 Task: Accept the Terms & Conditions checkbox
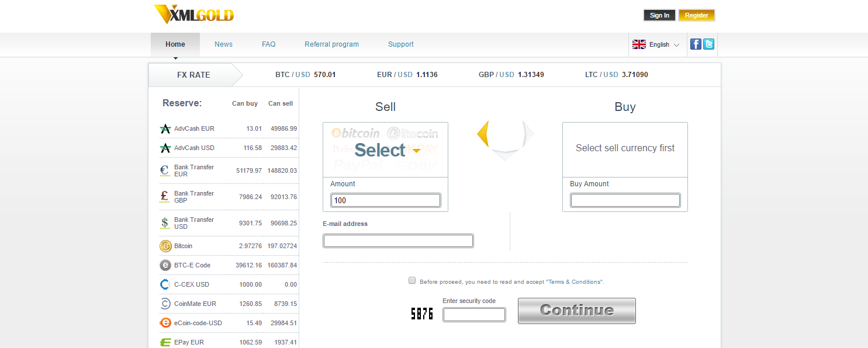[412, 281]
